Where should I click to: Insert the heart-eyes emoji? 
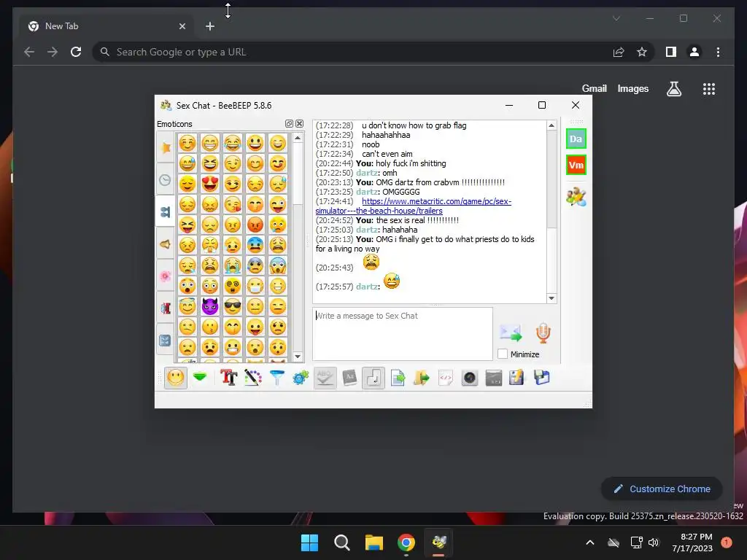tap(209, 183)
